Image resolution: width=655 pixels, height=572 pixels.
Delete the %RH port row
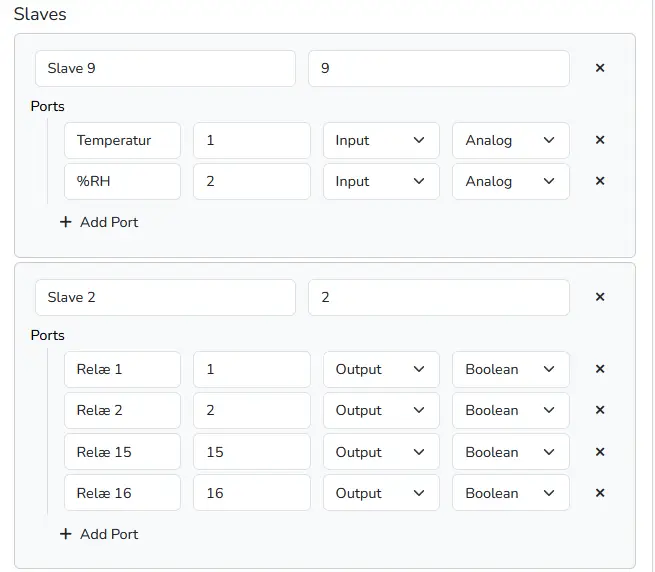coord(600,181)
